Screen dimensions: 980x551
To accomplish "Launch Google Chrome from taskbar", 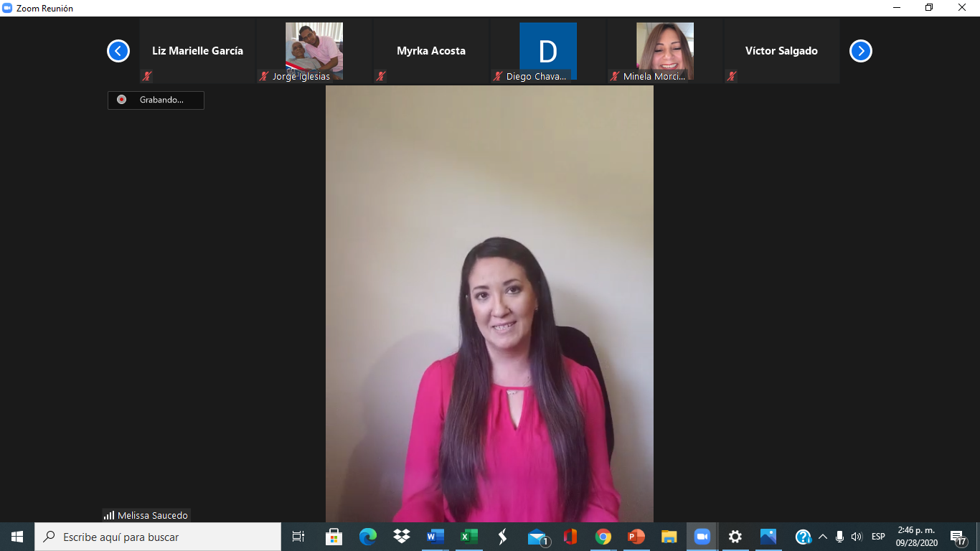I will 603,537.
